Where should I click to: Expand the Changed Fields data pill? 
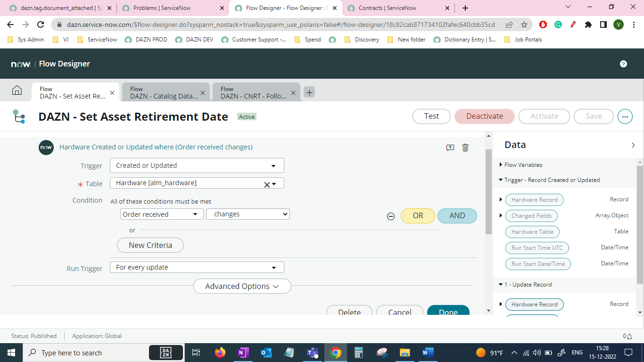501,215
